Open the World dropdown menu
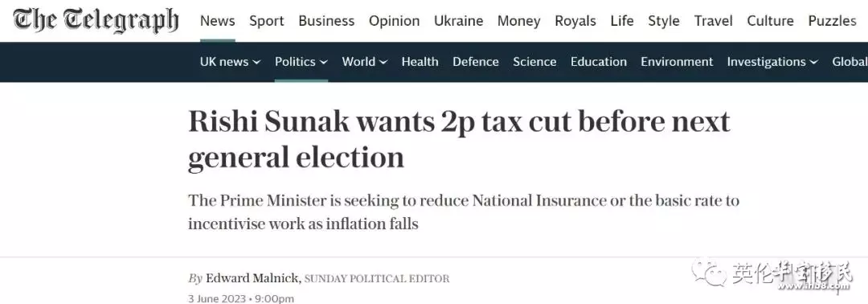Screen dimensions: 868x304 (364, 62)
